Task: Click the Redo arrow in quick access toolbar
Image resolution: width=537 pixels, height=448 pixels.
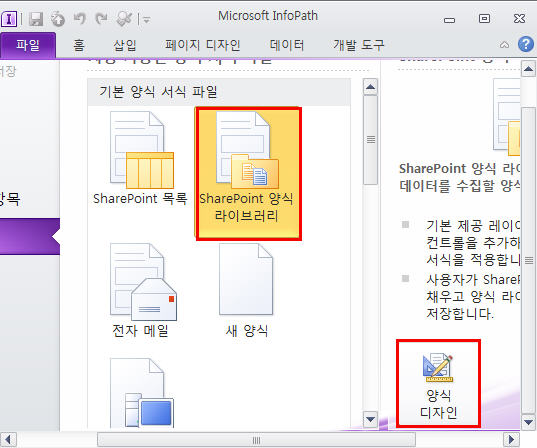Action: point(101,19)
